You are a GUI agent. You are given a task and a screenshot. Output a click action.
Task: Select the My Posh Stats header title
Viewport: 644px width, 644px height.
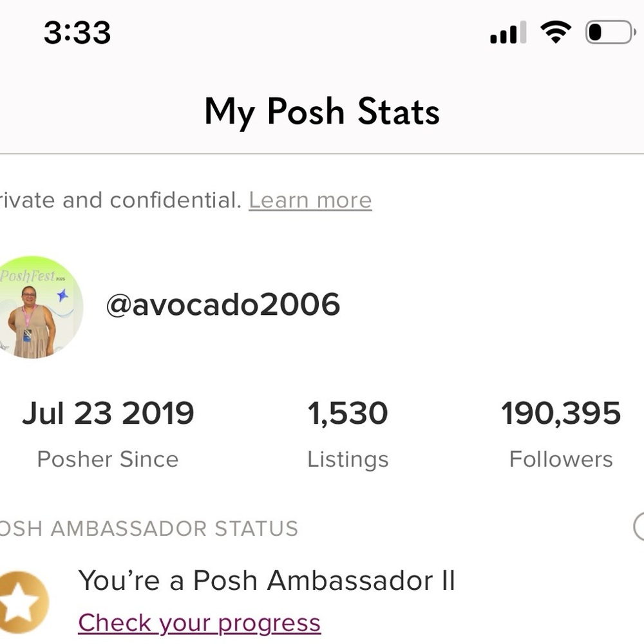(x=322, y=111)
